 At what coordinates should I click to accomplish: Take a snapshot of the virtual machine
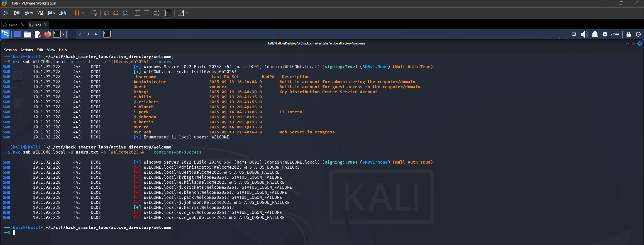click(x=107, y=13)
